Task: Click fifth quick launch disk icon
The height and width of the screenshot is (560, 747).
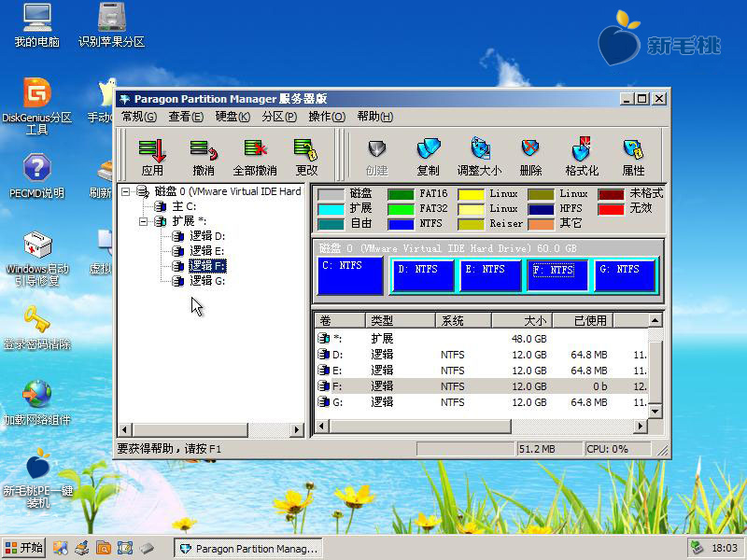Action: [x=147, y=548]
